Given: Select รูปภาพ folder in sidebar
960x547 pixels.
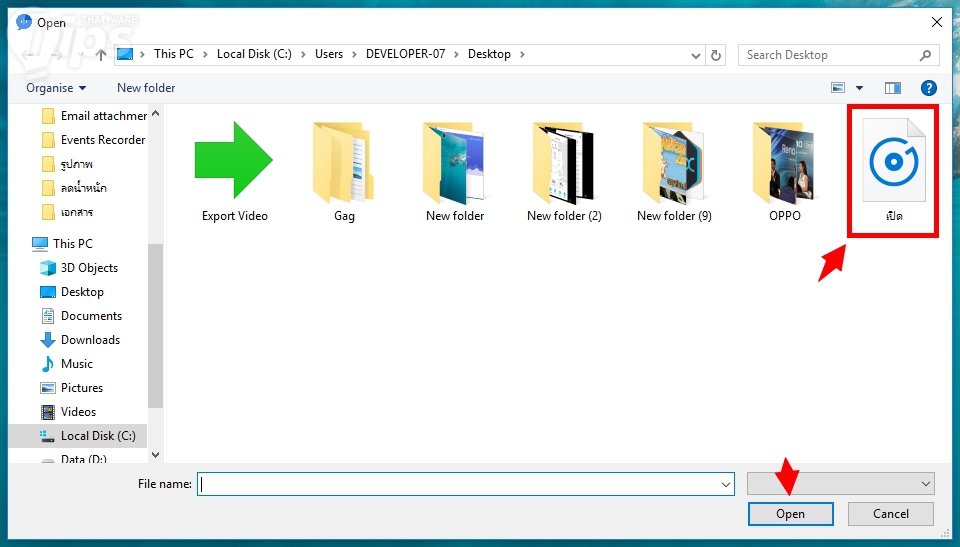Looking at the screenshot, I should tap(67, 164).
